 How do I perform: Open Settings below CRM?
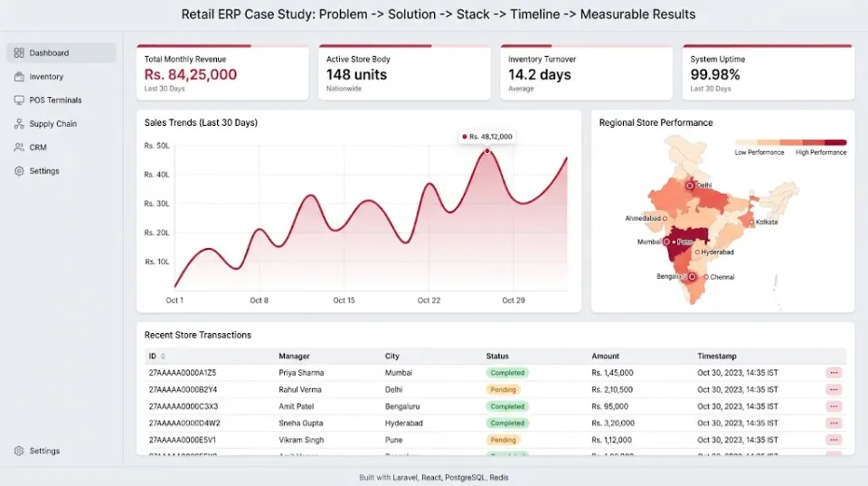coord(61,171)
